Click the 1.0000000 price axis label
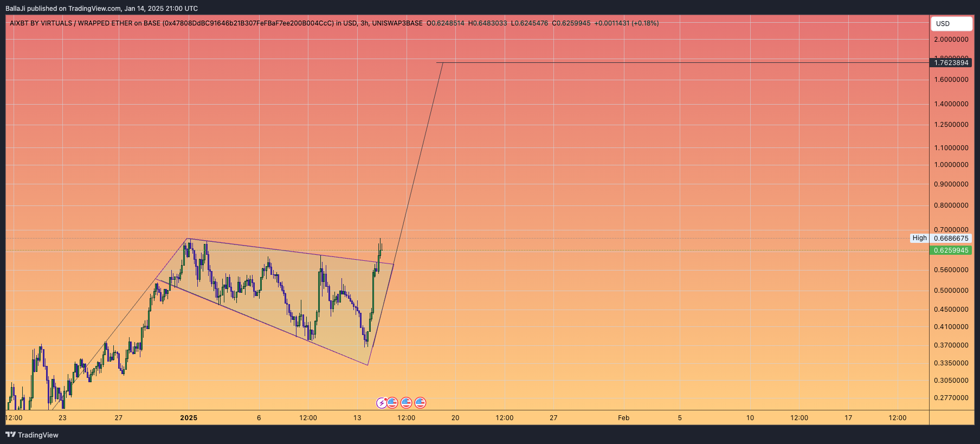The width and height of the screenshot is (980, 444). click(951, 165)
